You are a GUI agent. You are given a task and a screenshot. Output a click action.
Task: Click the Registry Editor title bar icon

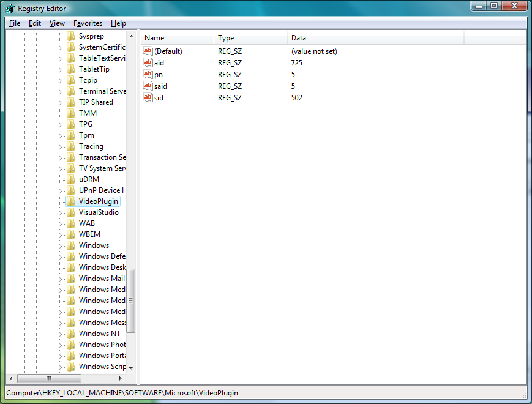coord(10,9)
